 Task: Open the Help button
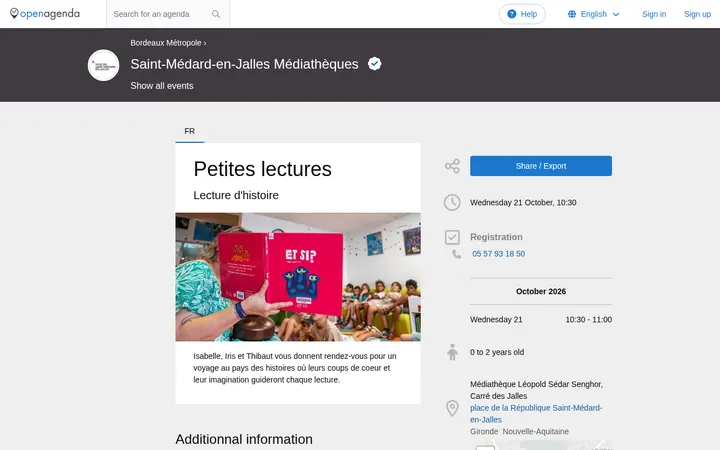coord(522,14)
